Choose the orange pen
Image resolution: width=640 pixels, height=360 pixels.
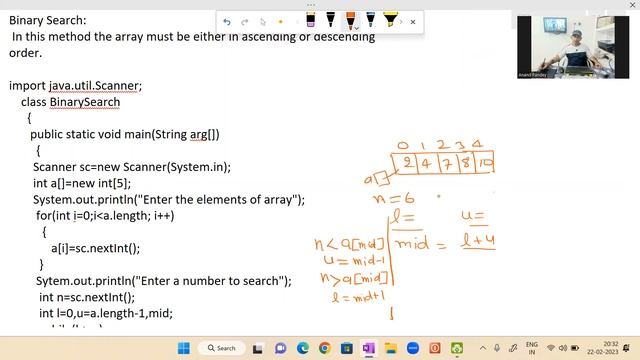(350, 20)
